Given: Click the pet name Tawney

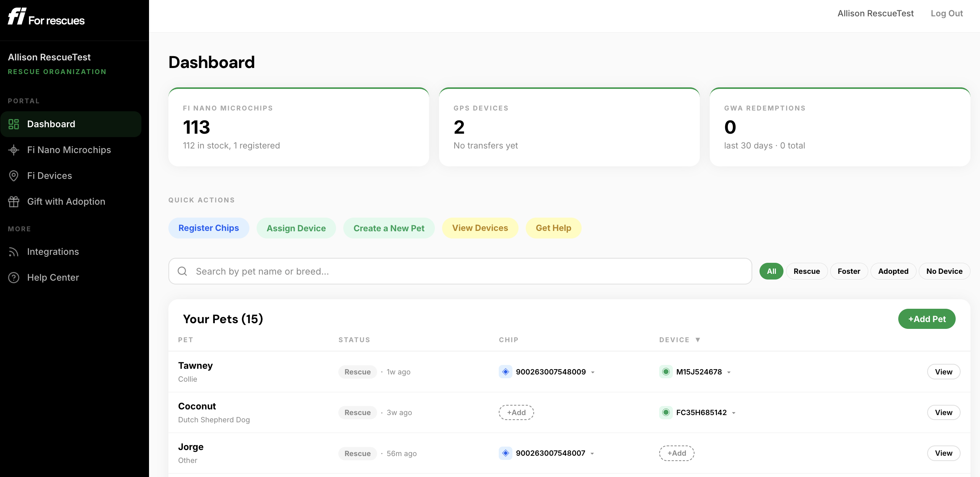Looking at the screenshot, I should [195, 366].
